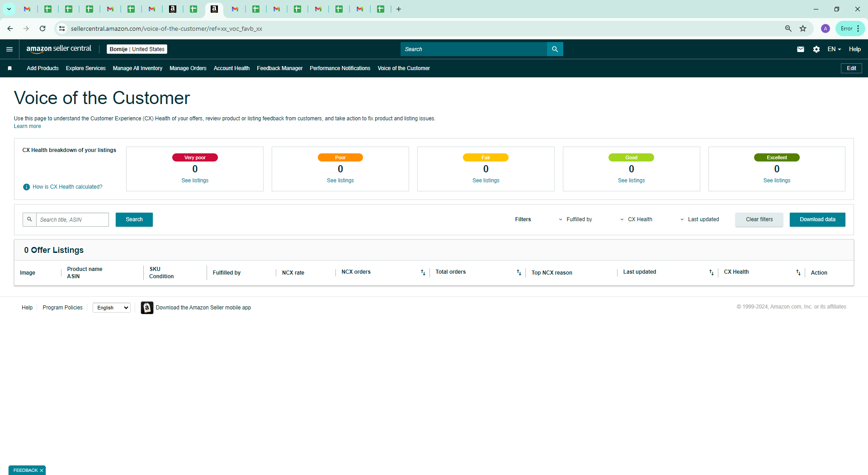Image resolution: width=868 pixels, height=475 pixels.
Task: Click the magnifier icon in listing search box
Action: tap(29, 219)
